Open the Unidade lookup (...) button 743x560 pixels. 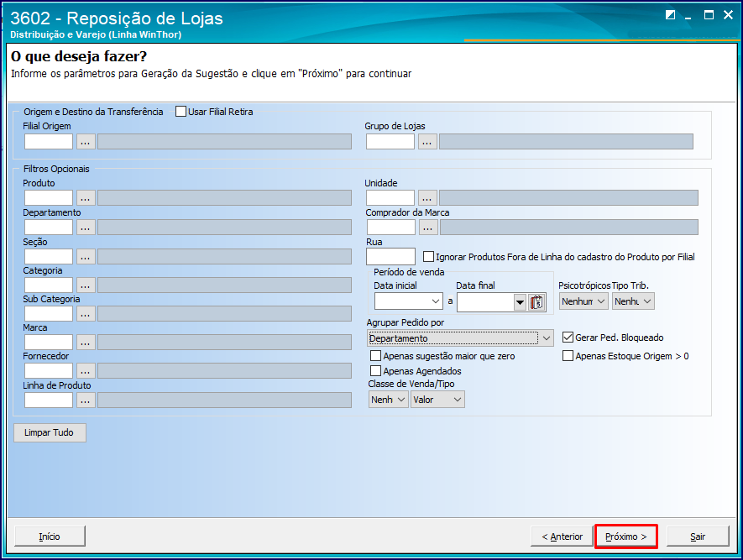click(427, 198)
